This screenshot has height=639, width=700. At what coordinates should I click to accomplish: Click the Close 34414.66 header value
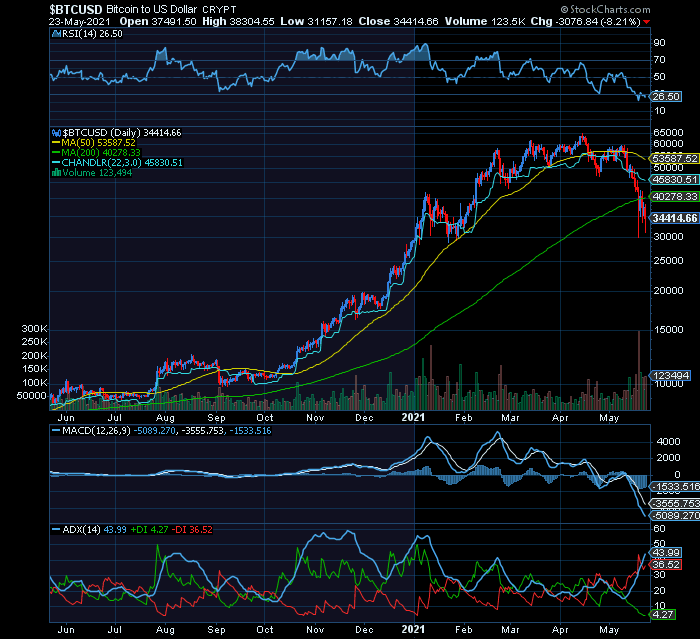399,21
